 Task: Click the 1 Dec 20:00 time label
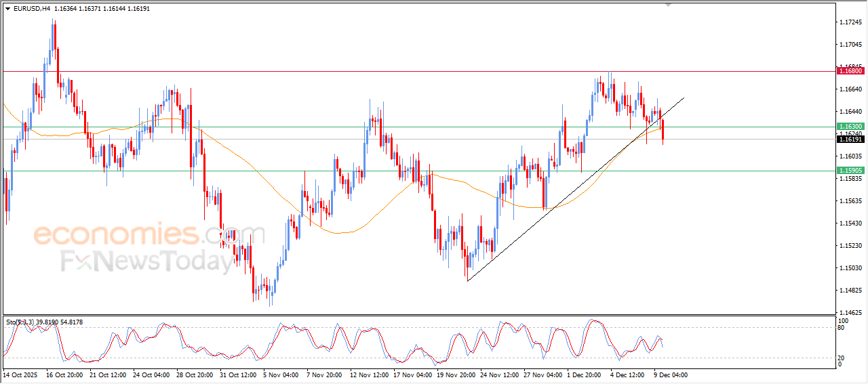[x=583, y=374]
